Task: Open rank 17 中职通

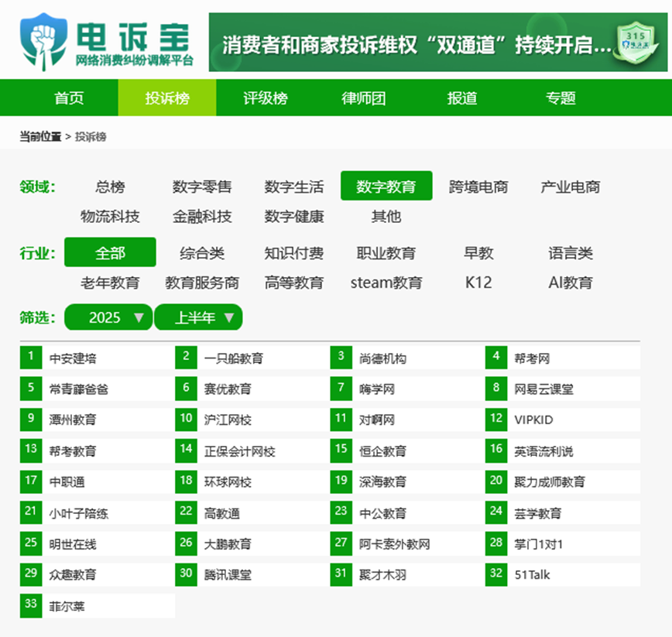Action: (x=98, y=481)
